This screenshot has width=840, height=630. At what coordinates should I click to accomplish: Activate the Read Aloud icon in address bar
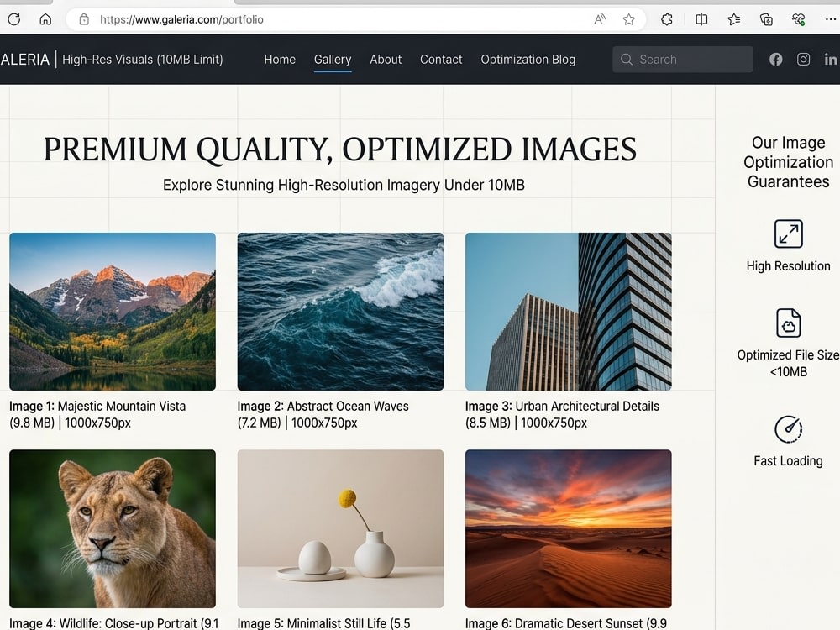pyautogui.click(x=600, y=20)
